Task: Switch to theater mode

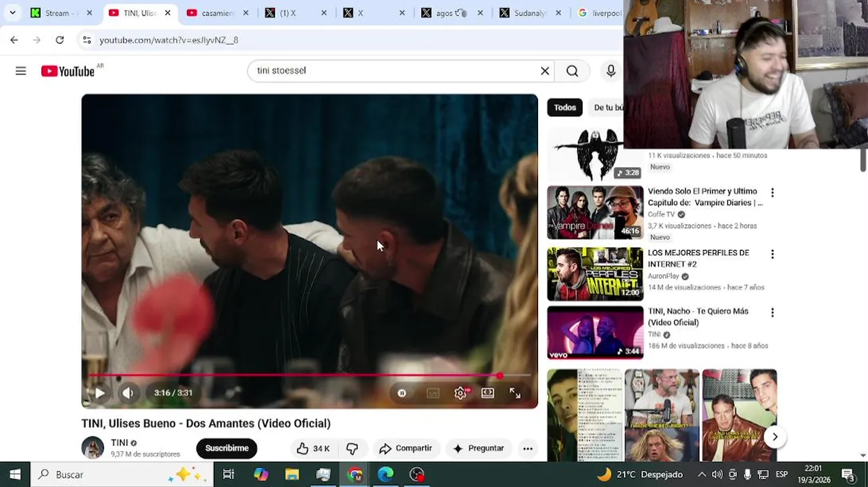Action: [487, 393]
